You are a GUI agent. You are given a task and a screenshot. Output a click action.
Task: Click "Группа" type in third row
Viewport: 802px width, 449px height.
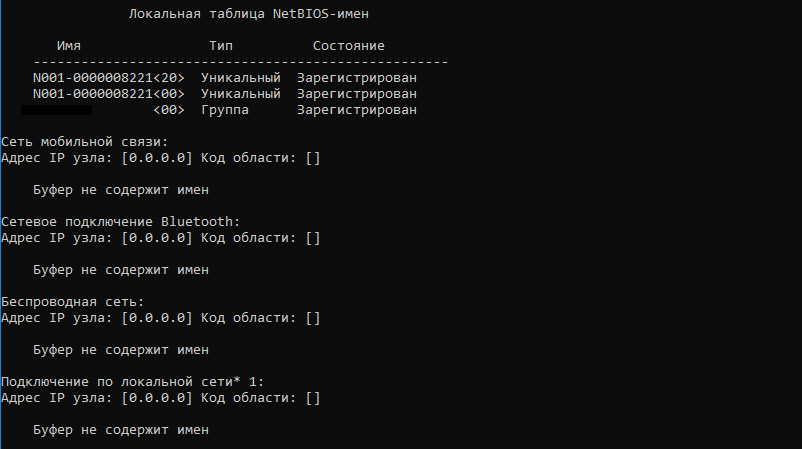click(x=224, y=110)
